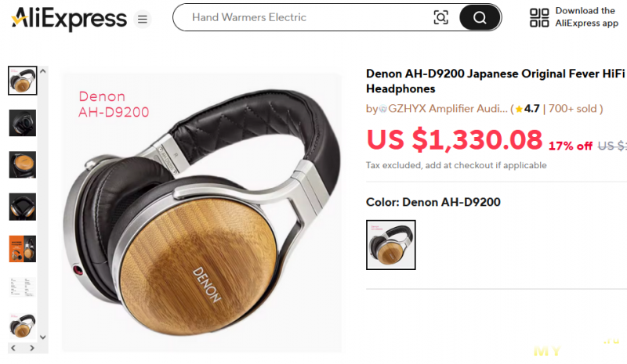627x364 pixels.
Task: Click the seller store badge icon
Action: (x=382, y=109)
